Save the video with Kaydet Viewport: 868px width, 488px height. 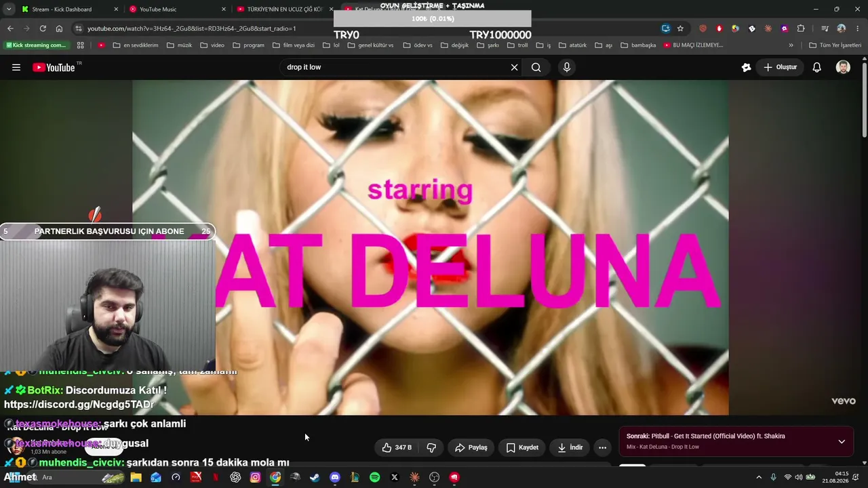(x=522, y=447)
